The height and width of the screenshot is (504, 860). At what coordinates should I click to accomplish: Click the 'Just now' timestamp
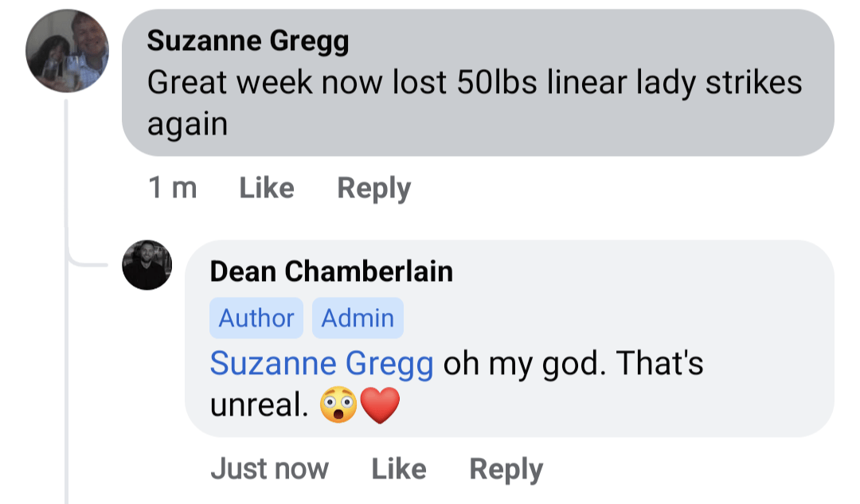pyautogui.click(x=269, y=469)
